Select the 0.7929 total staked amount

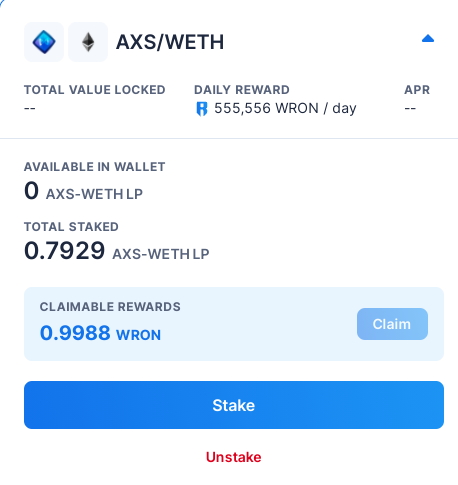pyautogui.click(x=65, y=251)
